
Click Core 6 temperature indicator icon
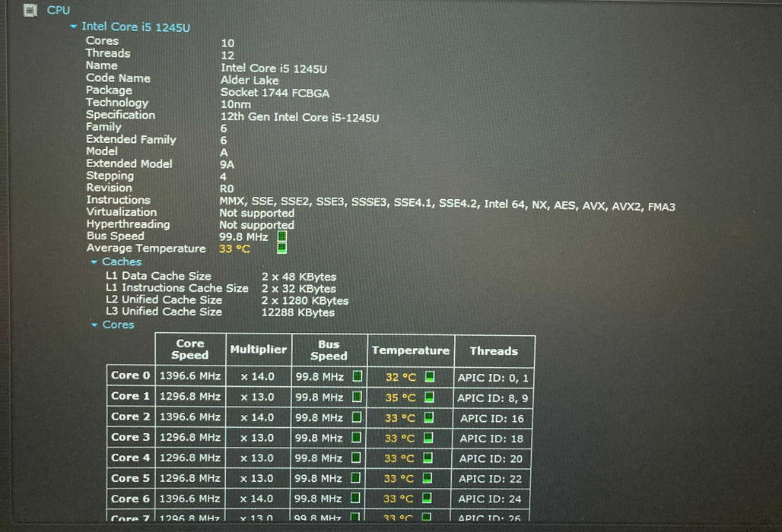click(x=427, y=498)
